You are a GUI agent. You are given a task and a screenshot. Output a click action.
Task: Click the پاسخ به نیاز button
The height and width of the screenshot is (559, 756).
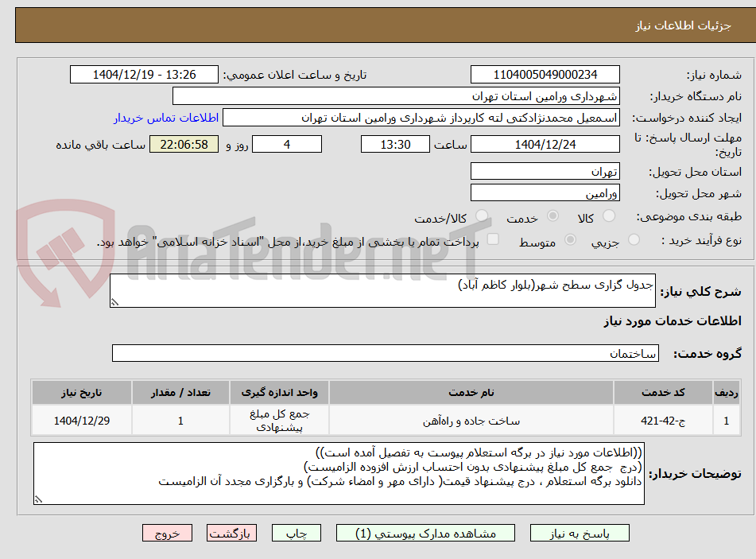click(580, 534)
